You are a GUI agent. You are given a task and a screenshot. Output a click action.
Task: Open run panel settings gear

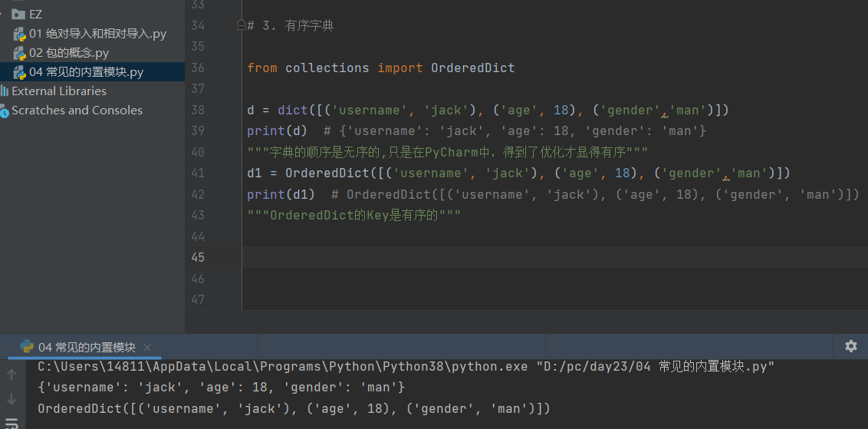point(851,346)
